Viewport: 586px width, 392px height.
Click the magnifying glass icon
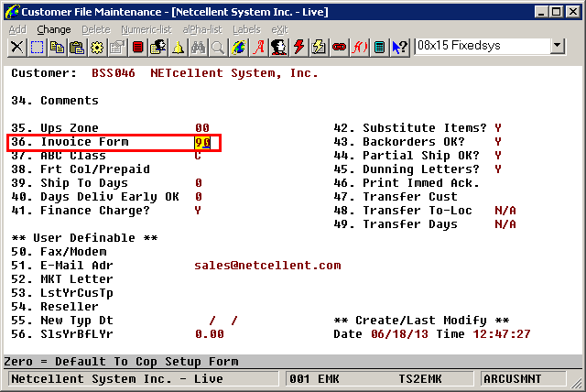point(218,48)
